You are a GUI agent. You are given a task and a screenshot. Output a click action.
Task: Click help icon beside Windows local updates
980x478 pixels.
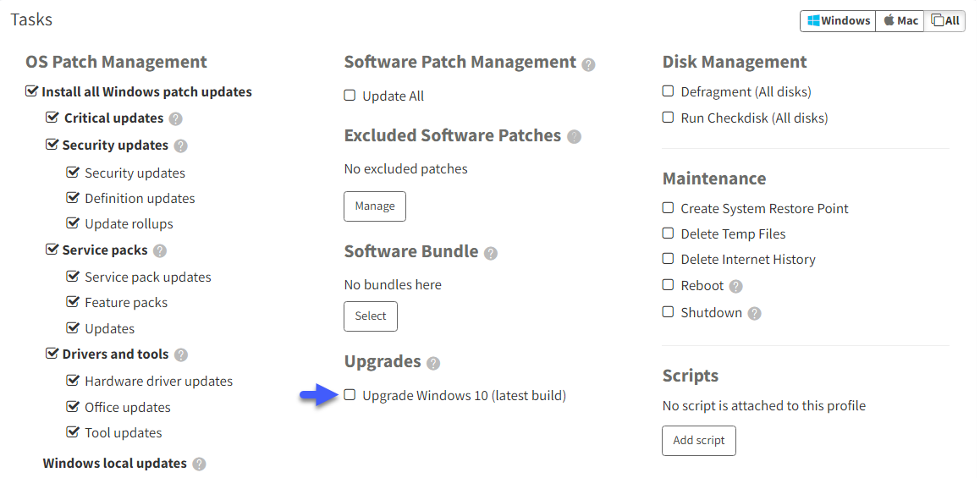coord(199,464)
